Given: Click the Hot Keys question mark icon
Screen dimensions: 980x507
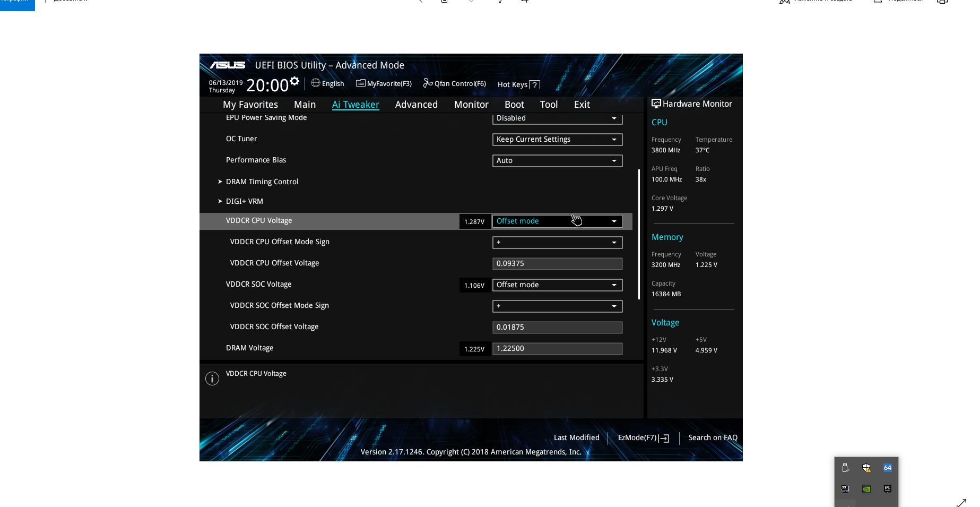Looking at the screenshot, I should tap(535, 84).
